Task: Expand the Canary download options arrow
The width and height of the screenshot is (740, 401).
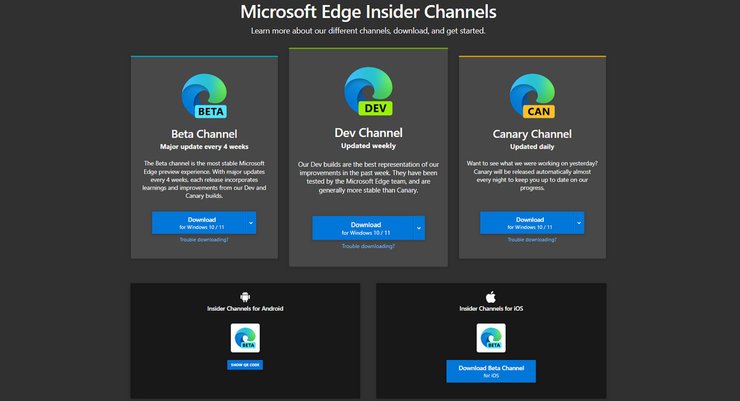Action: [579, 223]
